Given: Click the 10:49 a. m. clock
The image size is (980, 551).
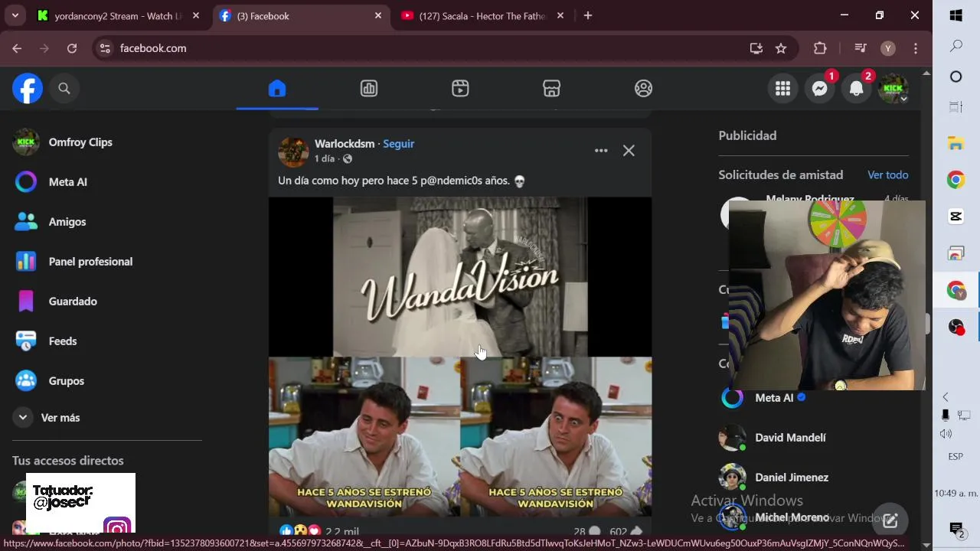Looking at the screenshot, I should coord(956,494).
